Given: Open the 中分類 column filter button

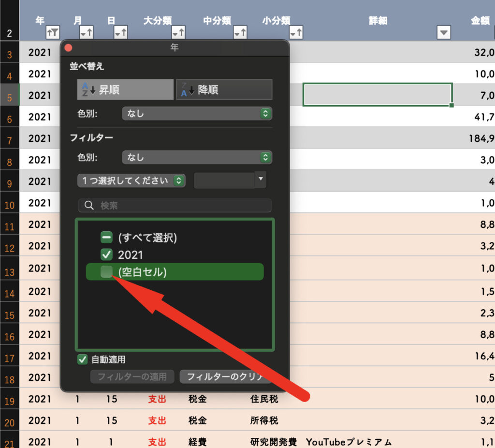Looking at the screenshot, I should pyautogui.click(x=240, y=32).
